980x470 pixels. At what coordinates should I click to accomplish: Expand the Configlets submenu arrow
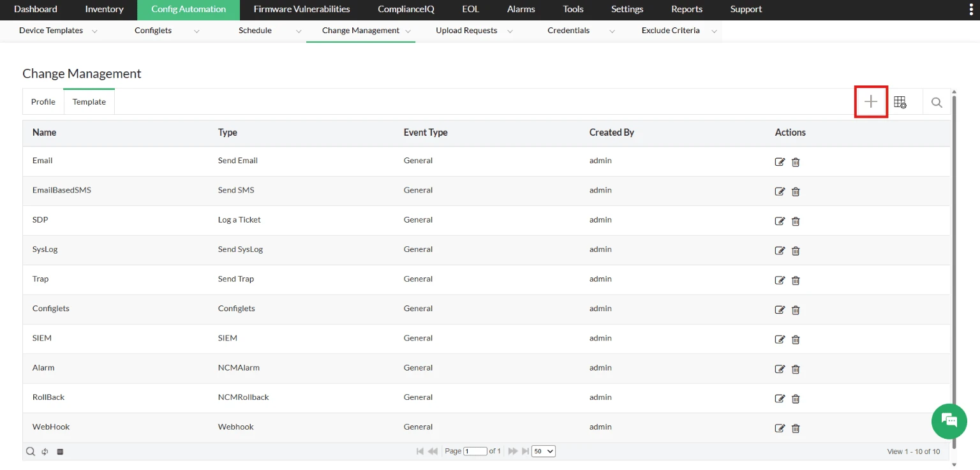(197, 31)
